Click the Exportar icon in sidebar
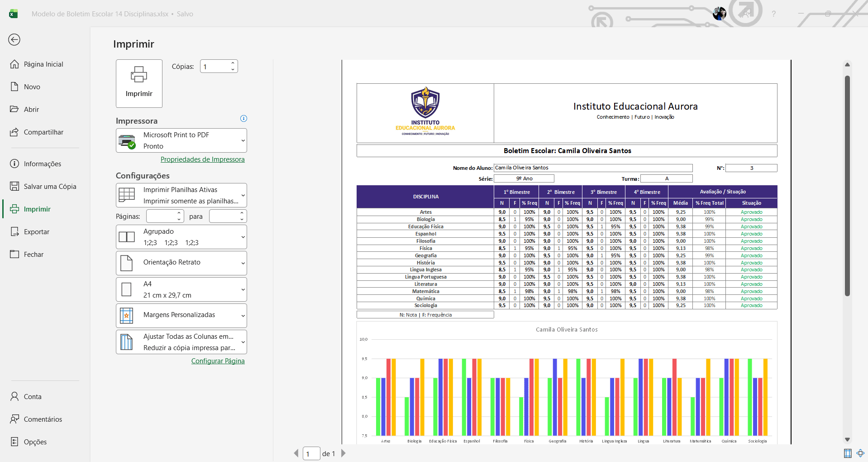Screen dimensions: 868x462 [14, 231]
